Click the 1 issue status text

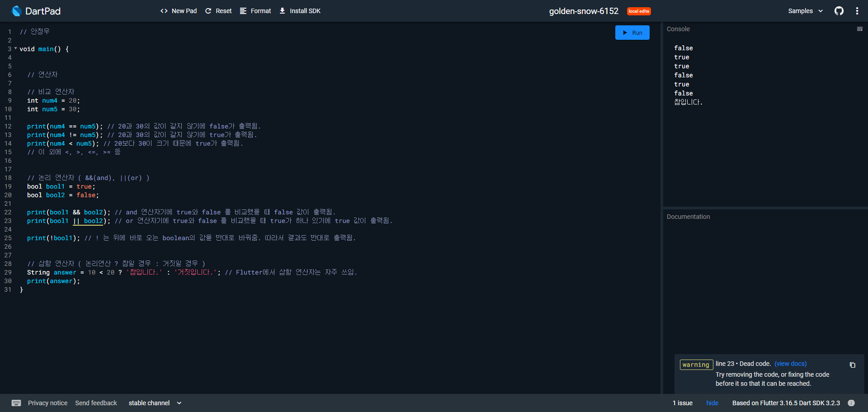(683, 403)
